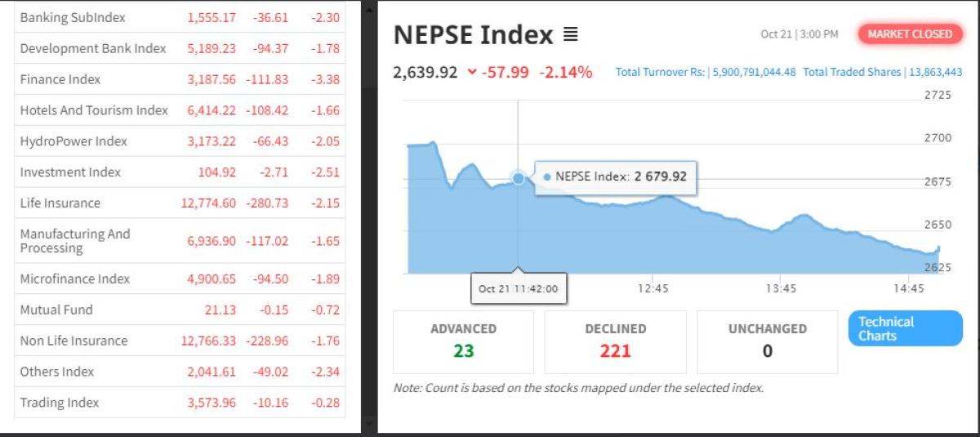The image size is (980, 437).
Task: Open the Technical Charts button
Action: pyautogui.click(x=905, y=328)
